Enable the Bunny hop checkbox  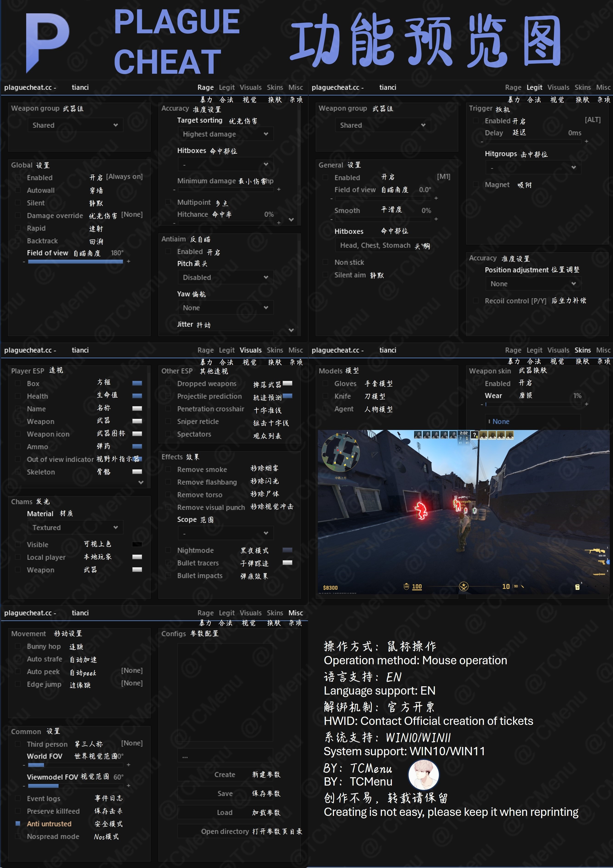click(18, 646)
